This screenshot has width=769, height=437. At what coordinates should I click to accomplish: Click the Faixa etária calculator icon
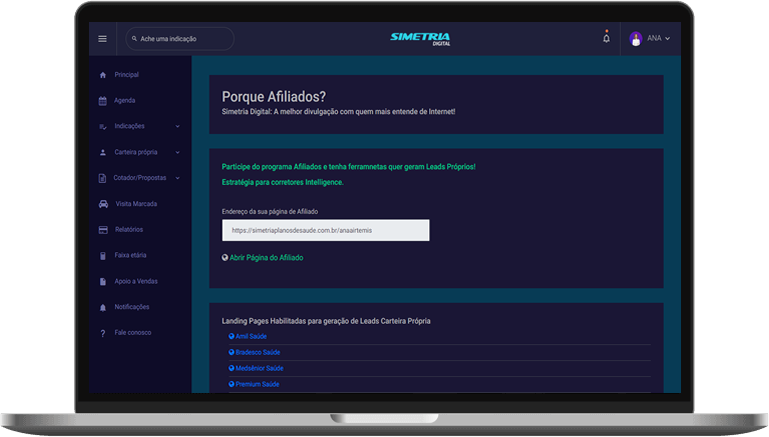(x=103, y=256)
